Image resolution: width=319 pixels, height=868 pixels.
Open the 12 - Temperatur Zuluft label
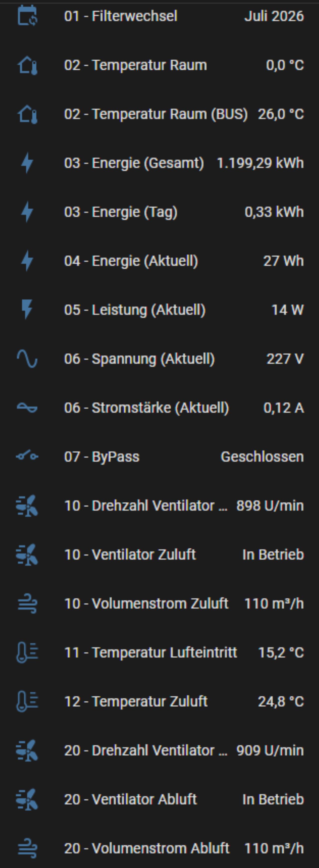tap(136, 702)
